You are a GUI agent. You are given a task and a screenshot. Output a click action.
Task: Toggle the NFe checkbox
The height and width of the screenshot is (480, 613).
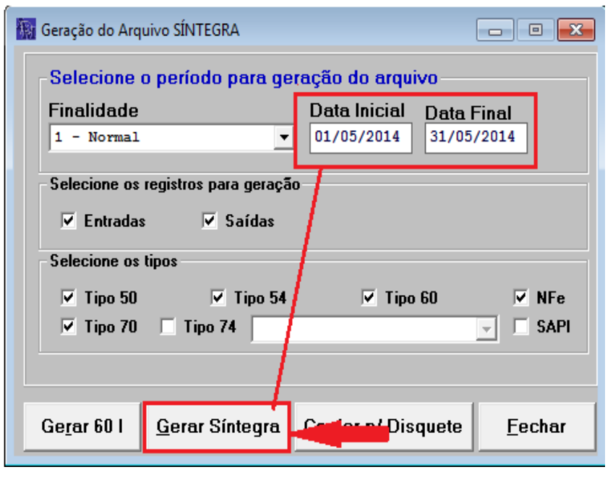click(x=521, y=298)
